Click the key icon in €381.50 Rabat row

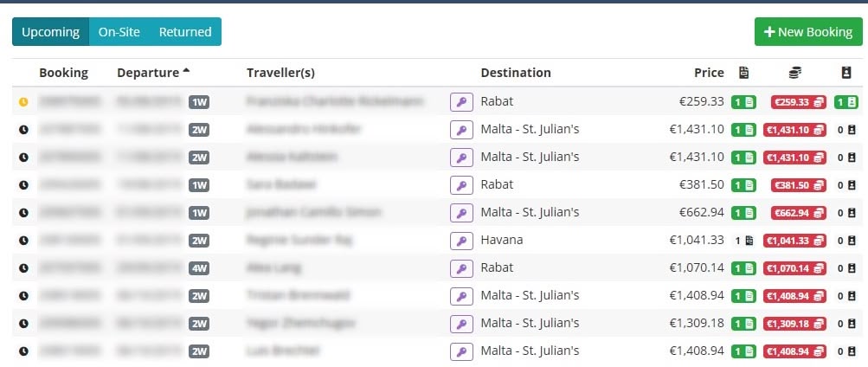click(x=461, y=185)
